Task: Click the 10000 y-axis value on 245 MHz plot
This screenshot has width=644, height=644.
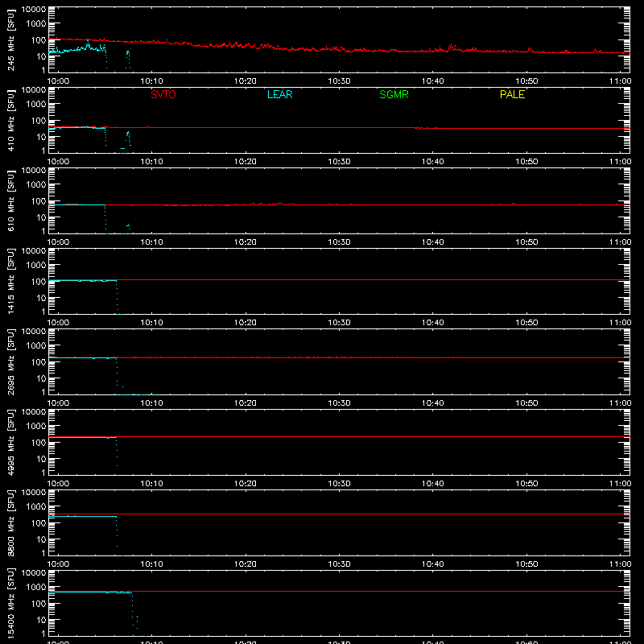Action: (34, 10)
